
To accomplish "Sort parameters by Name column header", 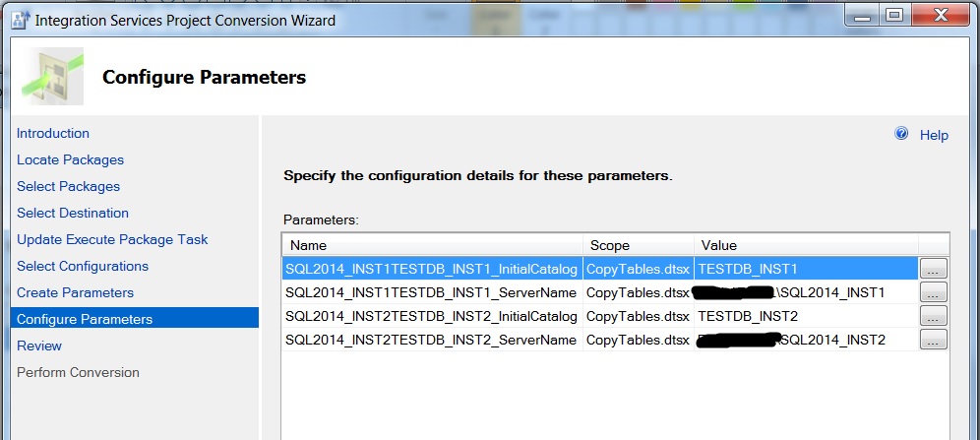I will pos(432,245).
